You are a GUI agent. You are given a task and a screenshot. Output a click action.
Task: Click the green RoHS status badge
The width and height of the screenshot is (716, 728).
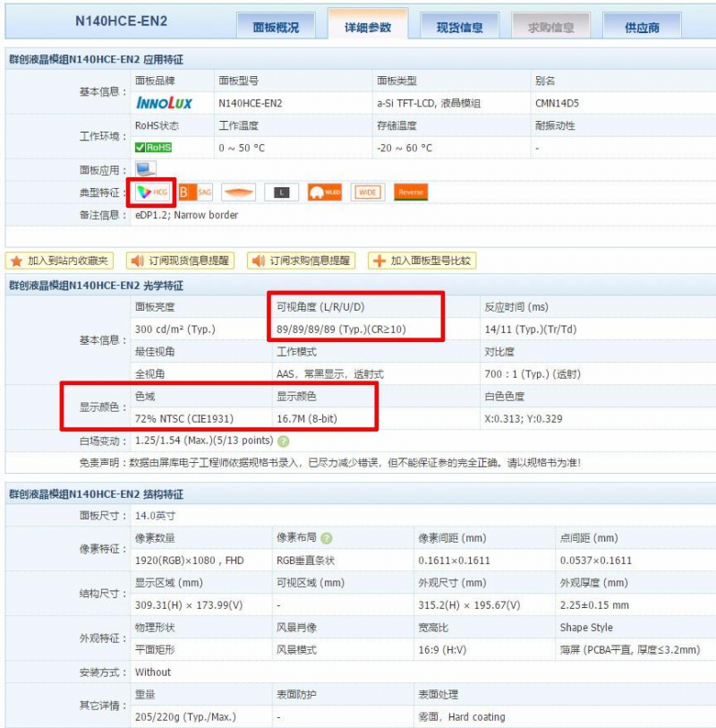pyautogui.click(x=153, y=147)
